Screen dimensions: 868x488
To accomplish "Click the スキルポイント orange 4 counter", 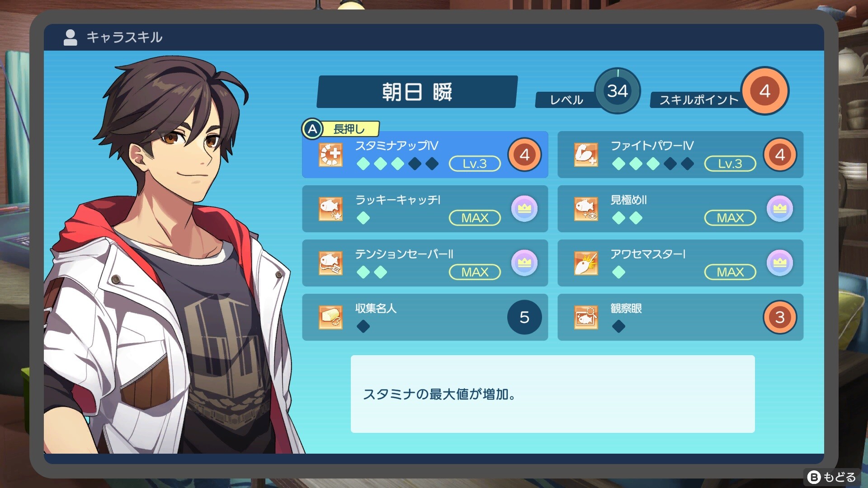I will [x=765, y=91].
